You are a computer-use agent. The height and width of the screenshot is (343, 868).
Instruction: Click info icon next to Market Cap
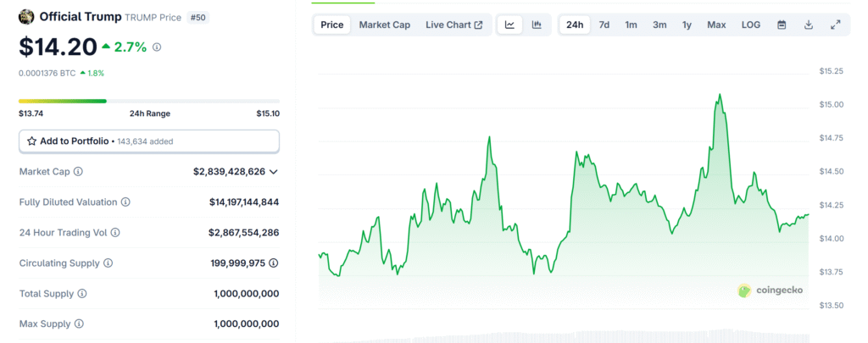[x=79, y=172]
